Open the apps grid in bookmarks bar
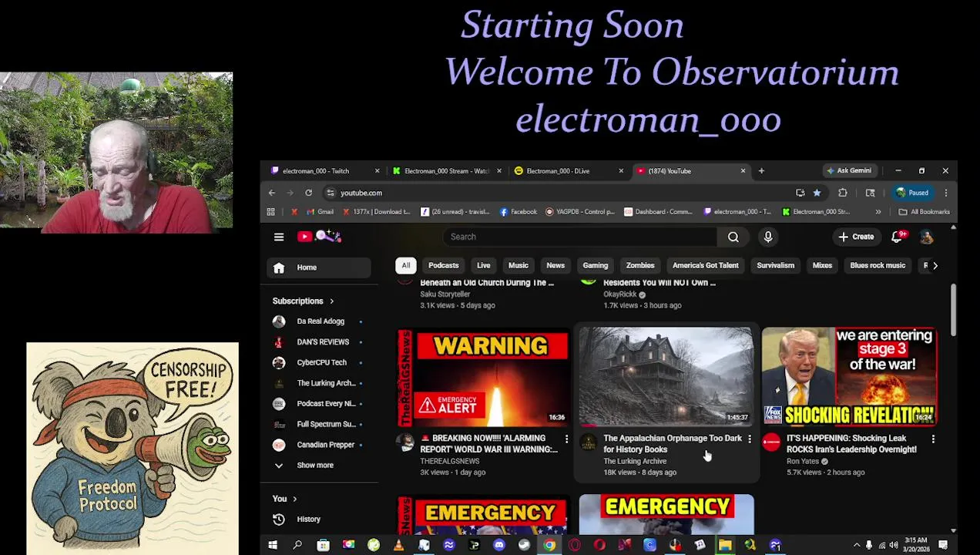This screenshot has width=980, height=555. click(270, 212)
